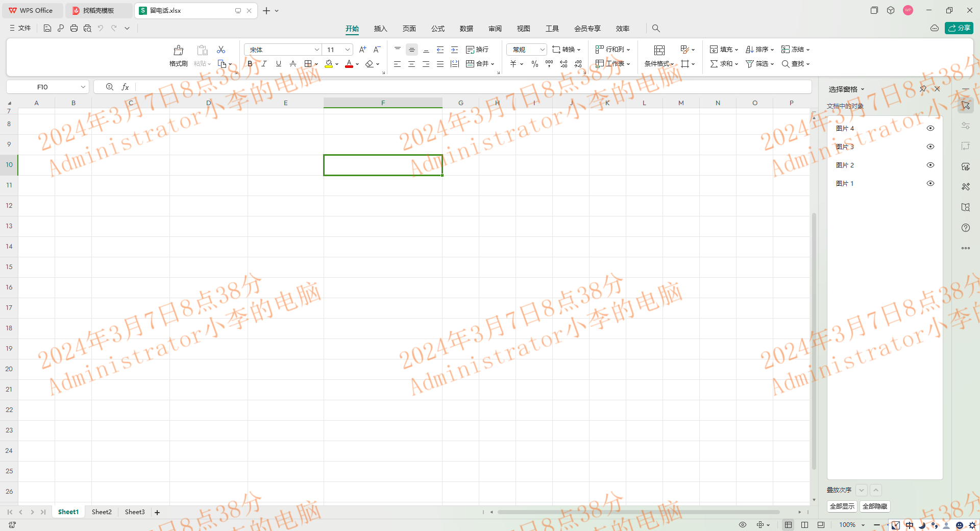Click the Underline icon
Screen dimensions: 980x531
pyautogui.click(x=278, y=64)
